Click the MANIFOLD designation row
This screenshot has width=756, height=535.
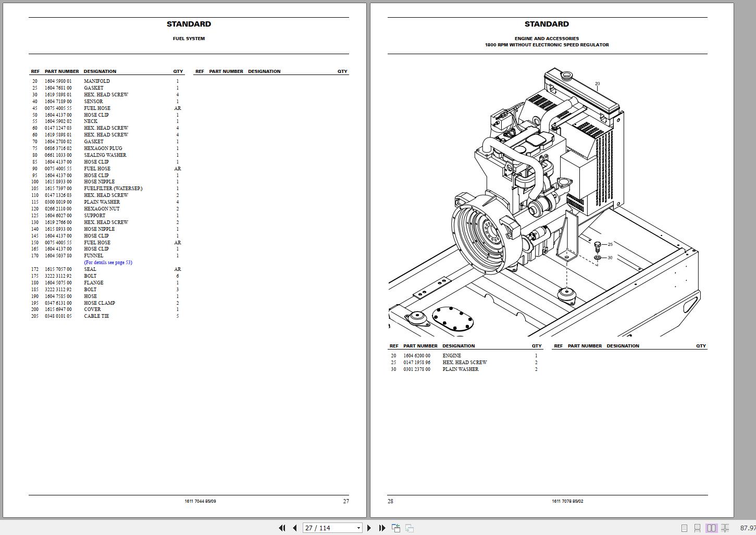[97, 81]
